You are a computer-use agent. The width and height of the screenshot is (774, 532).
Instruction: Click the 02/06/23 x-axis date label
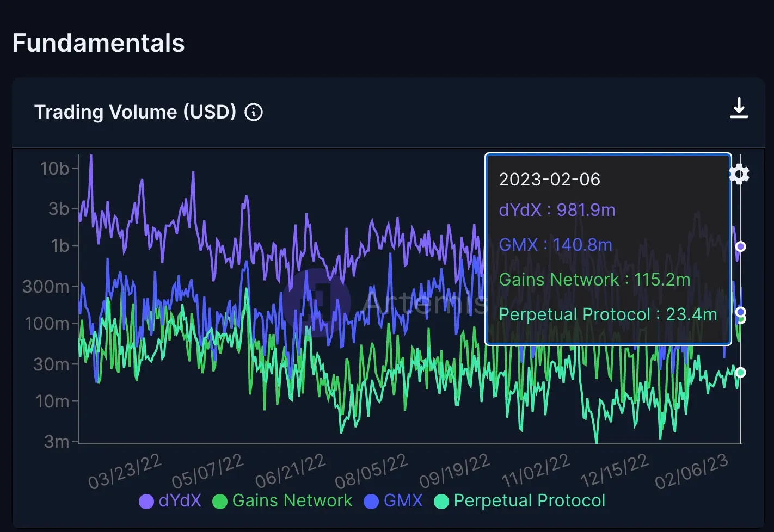pyautogui.click(x=691, y=471)
